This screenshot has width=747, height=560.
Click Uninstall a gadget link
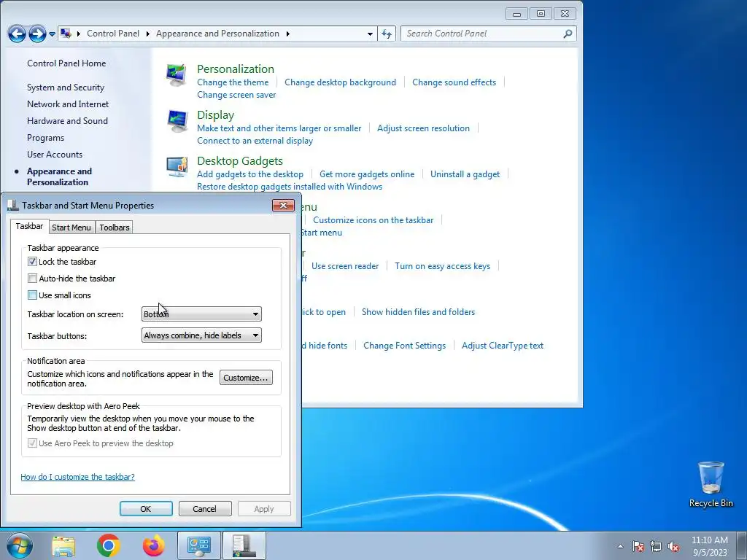coord(465,174)
